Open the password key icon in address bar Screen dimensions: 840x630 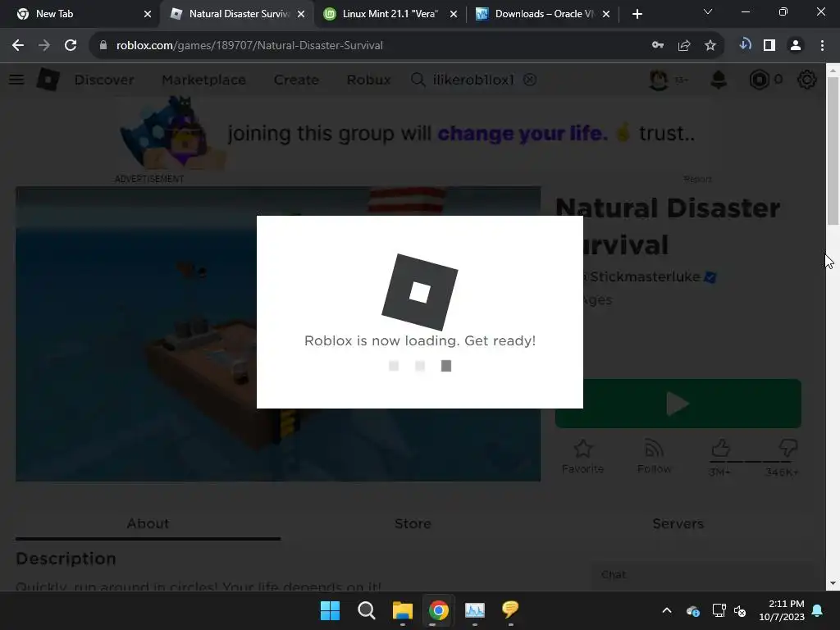[658, 46]
